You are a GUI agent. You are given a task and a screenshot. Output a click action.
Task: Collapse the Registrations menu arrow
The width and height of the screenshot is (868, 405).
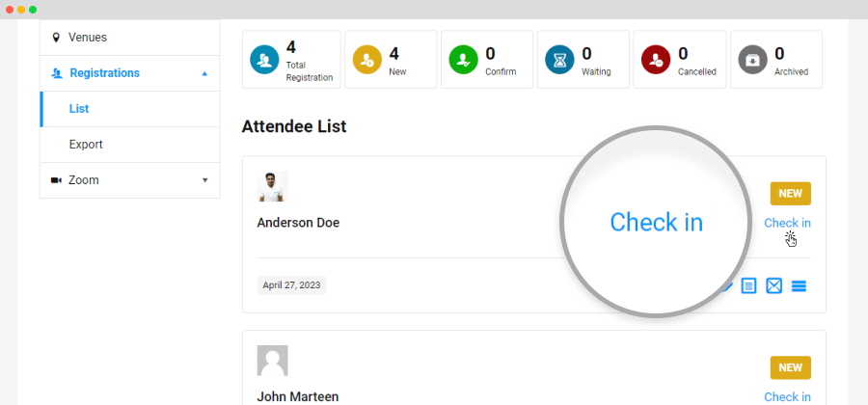pos(204,73)
